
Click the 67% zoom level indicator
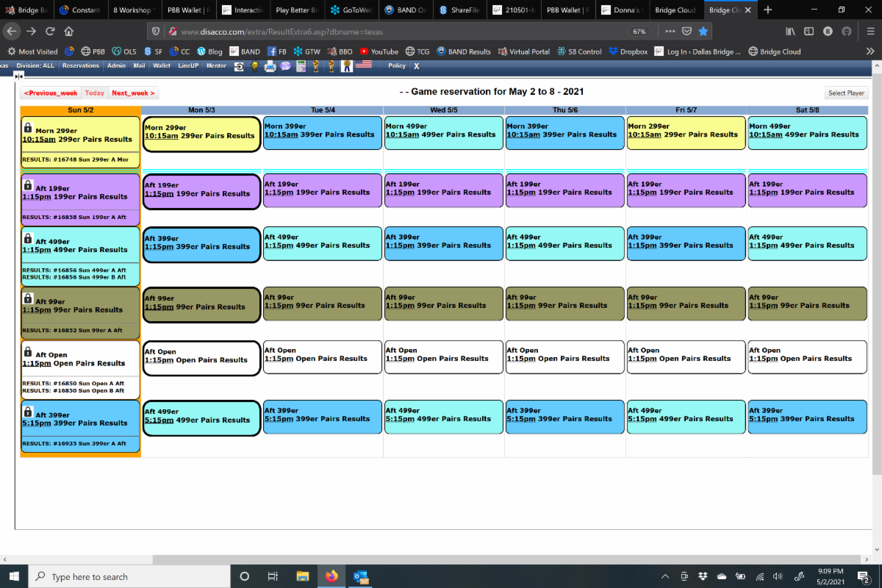pos(639,32)
